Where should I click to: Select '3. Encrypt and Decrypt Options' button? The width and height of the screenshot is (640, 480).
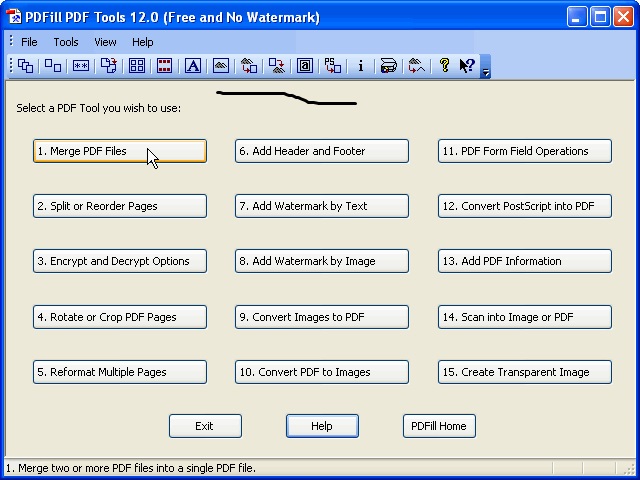pos(120,261)
